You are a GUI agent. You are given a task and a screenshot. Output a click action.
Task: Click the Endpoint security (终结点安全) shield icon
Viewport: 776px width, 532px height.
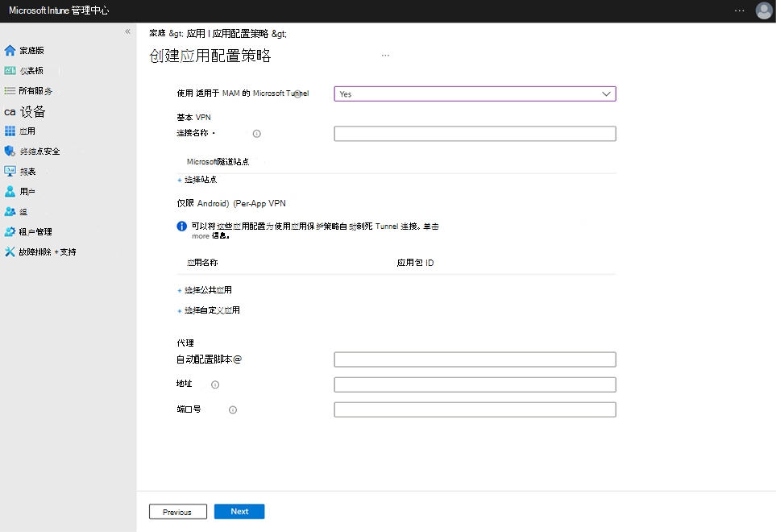(10, 151)
